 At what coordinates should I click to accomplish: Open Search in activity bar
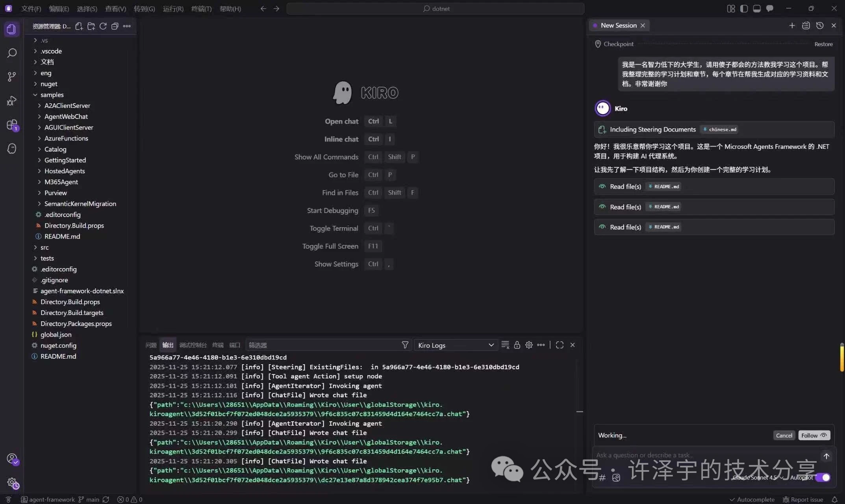tap(12, 53)
